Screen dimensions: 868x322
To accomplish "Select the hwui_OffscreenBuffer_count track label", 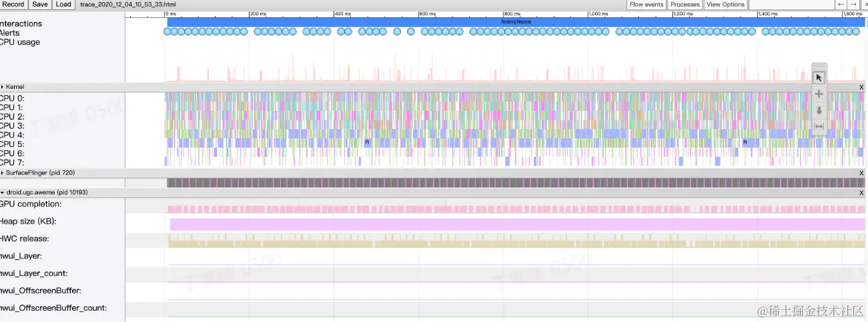I will click(53, 308).
